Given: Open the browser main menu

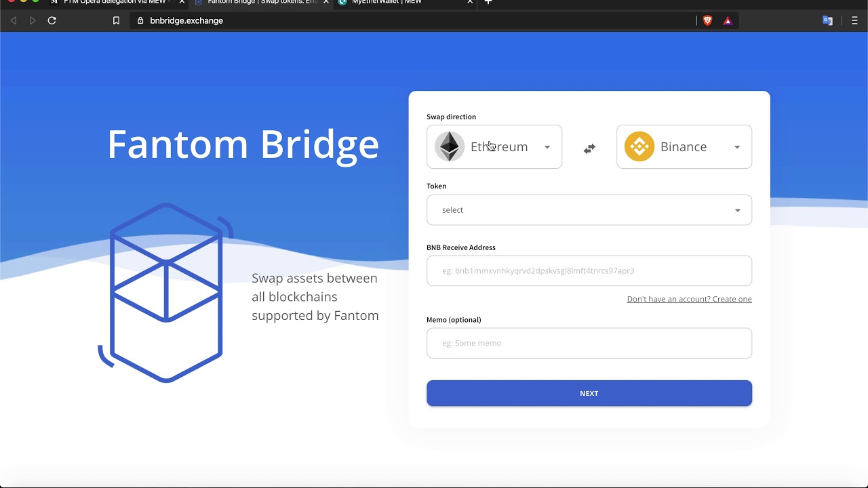Looking at the screenshot, I should pos(854,20).
